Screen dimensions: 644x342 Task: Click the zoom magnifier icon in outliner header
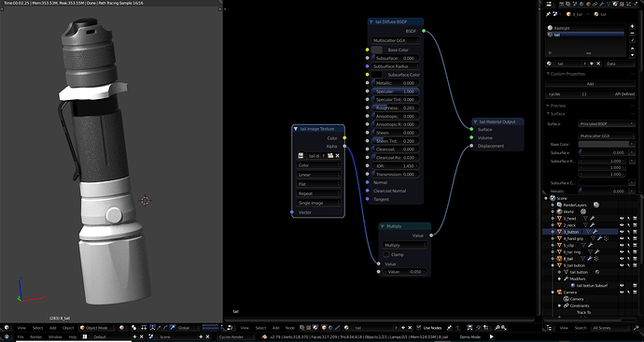point(636,328)
